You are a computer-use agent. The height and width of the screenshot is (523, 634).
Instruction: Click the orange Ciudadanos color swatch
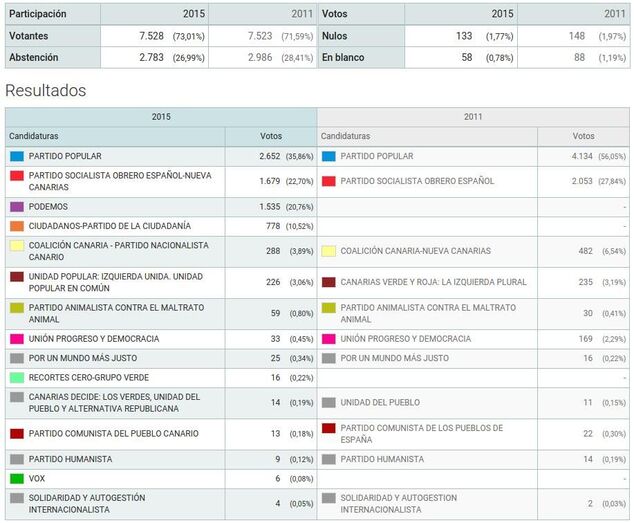pos(17,226)
